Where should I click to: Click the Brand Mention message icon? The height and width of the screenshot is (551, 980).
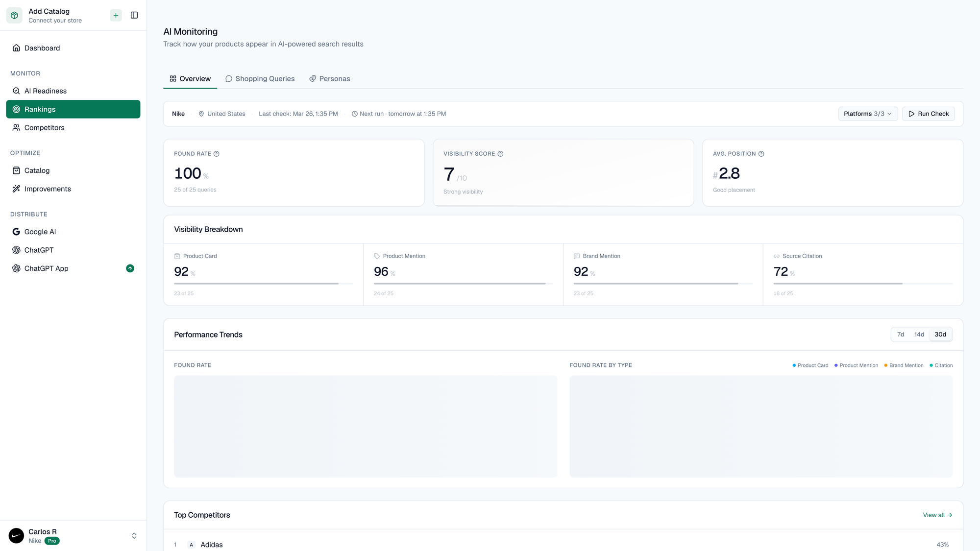(x=577, y=256)
